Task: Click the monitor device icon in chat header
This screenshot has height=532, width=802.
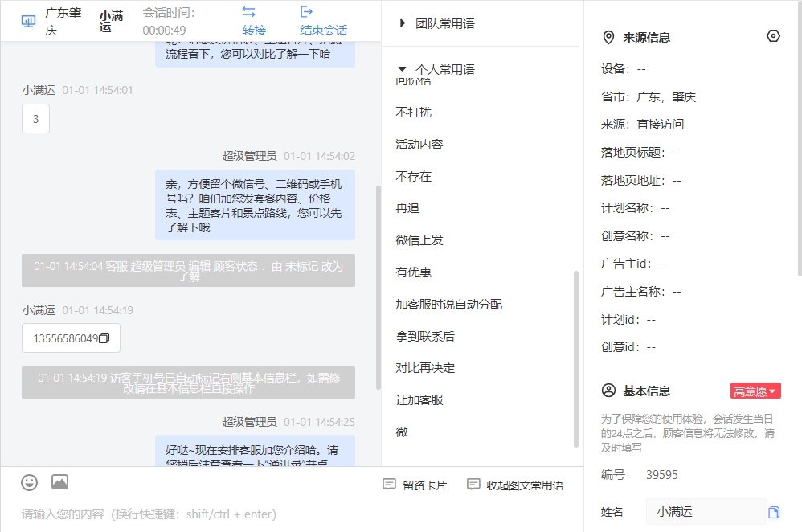Action: tap(28, 21)
